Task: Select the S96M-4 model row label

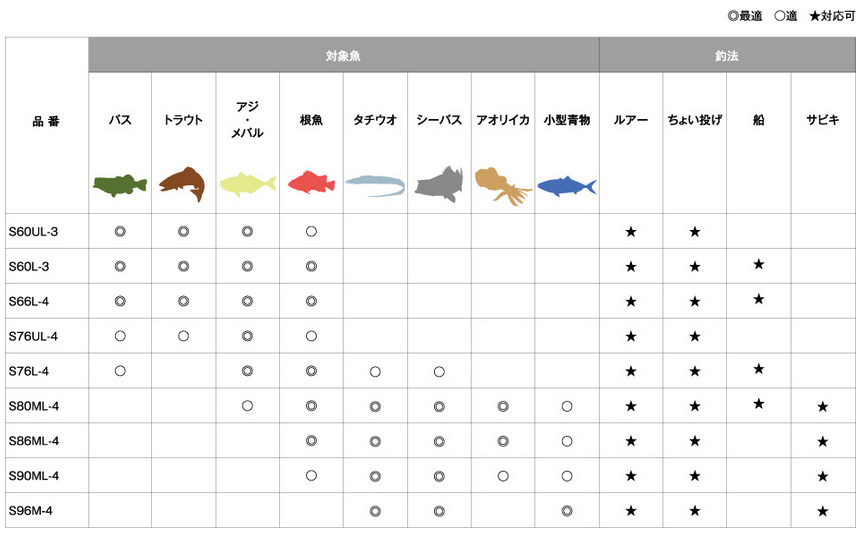Action: coord(30,511)
